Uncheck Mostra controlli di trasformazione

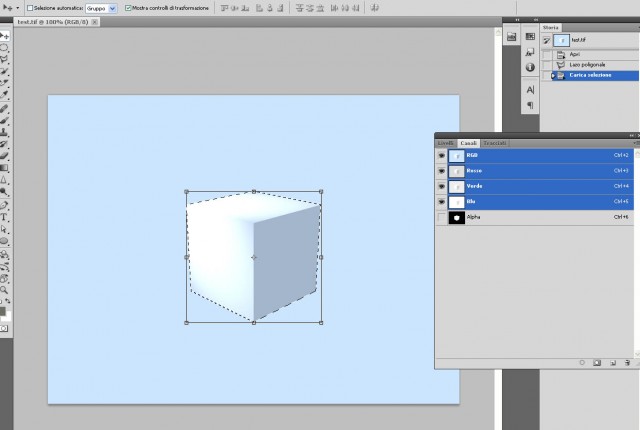128,8
